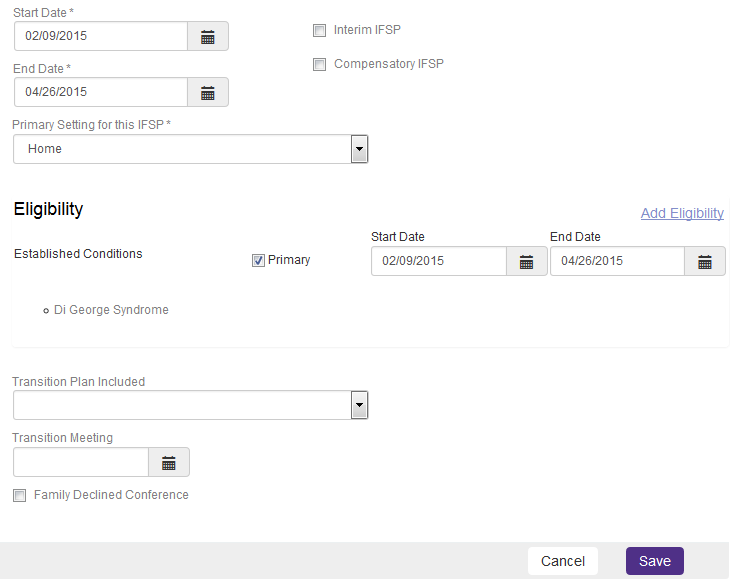The image size is (732, 579).
Task: Open calendar for Eligibility Start Date
Action: click(527, 261)
